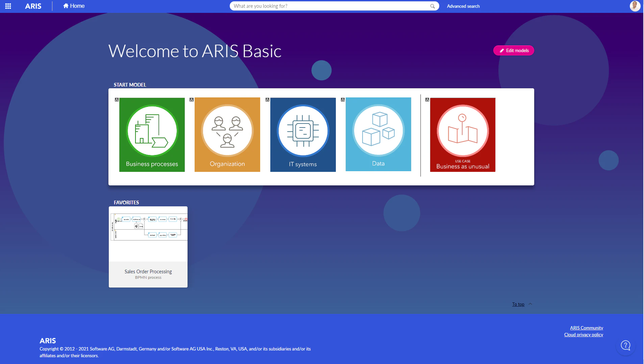Open Advanced search

click(x=463, y=6)
